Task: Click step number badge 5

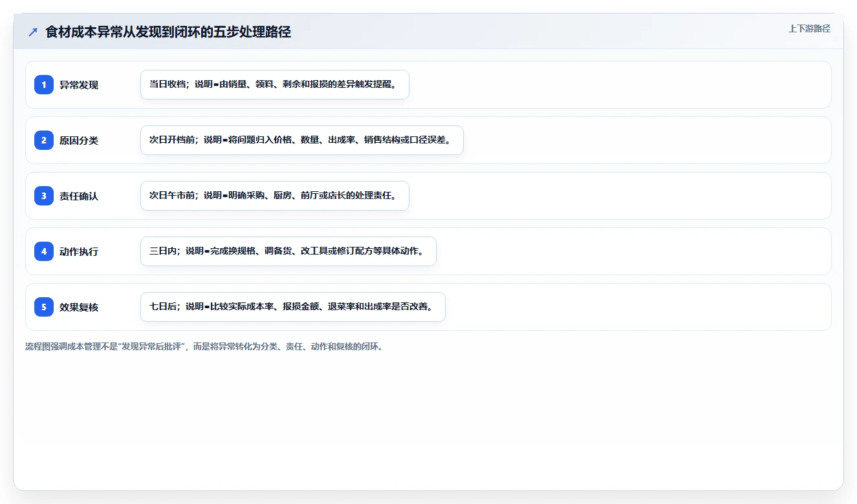Action: pos(44,307)
